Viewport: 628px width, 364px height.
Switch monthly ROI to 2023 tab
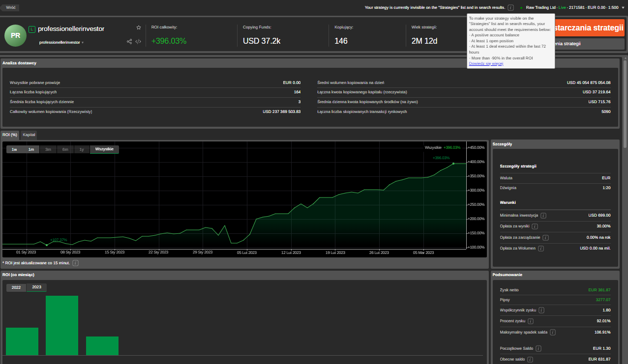[37, 287]
